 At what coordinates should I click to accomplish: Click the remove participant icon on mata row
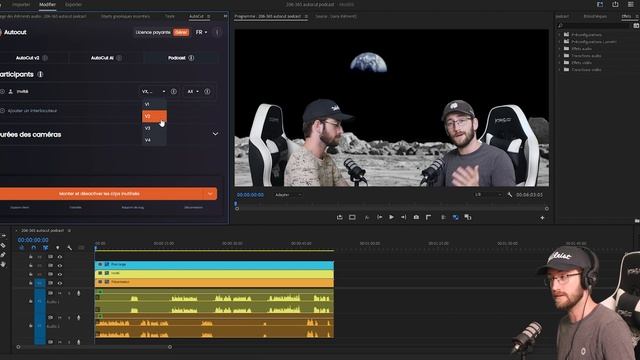tap(2, 91)
